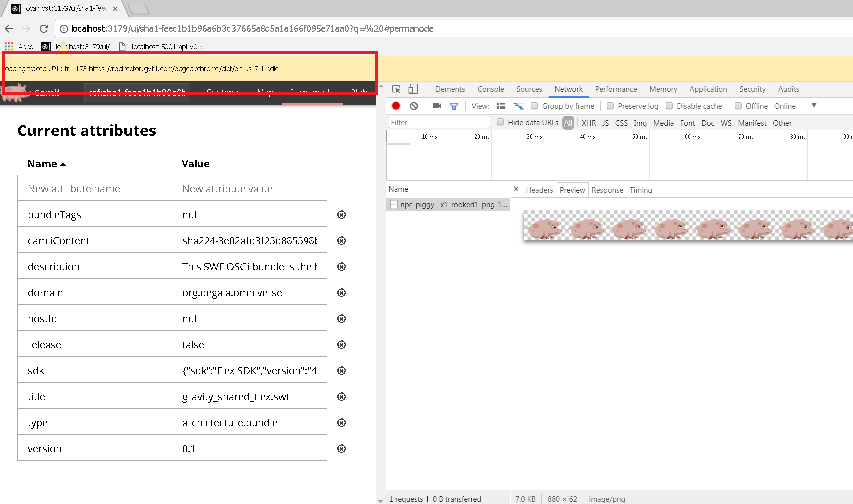
Task: Remove the release attribute
Action: coord(342,345)
